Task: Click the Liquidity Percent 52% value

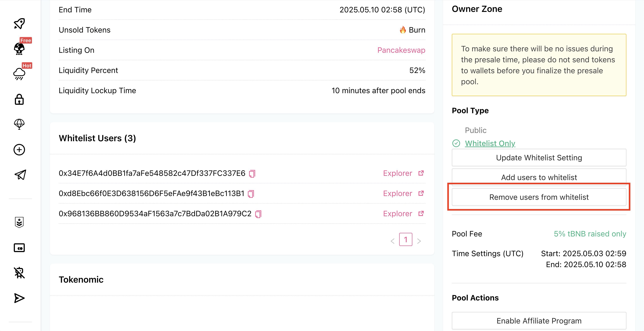Action: [x=417, y=70]
